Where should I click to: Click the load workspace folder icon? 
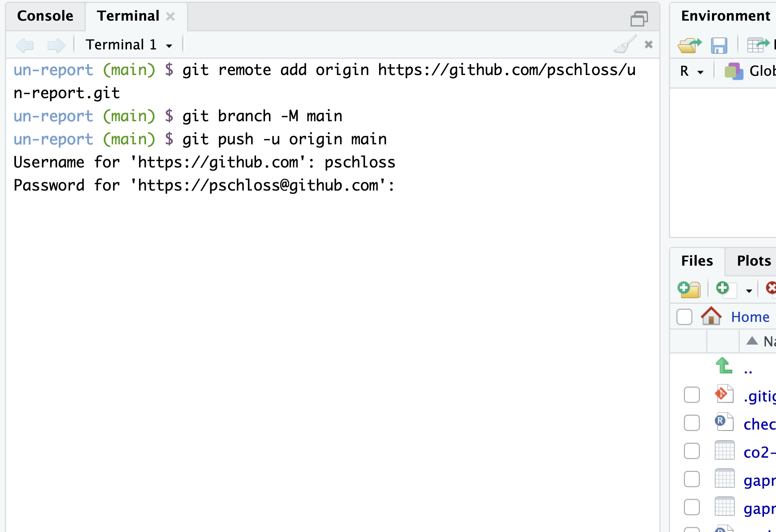click(690, 45)
